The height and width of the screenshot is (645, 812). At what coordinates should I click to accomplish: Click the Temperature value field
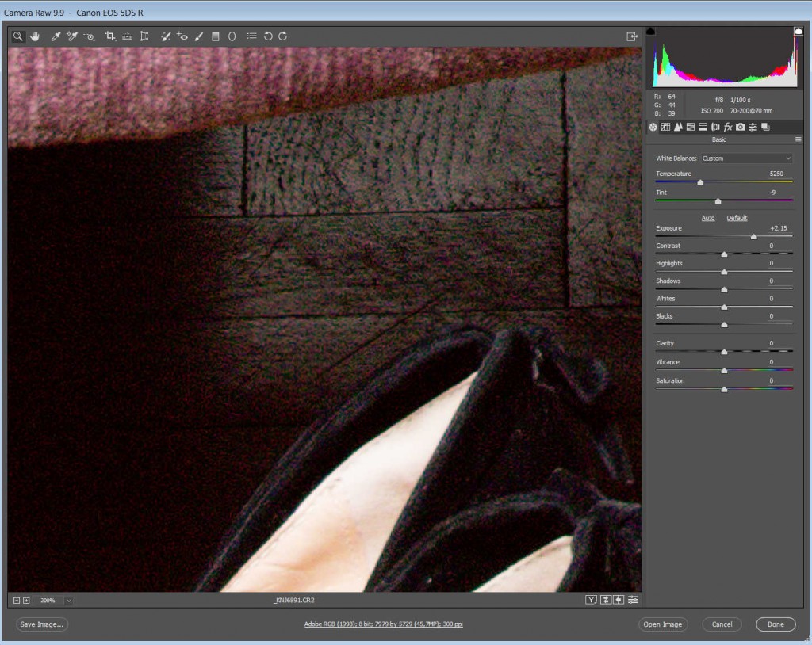pos(776,174)
